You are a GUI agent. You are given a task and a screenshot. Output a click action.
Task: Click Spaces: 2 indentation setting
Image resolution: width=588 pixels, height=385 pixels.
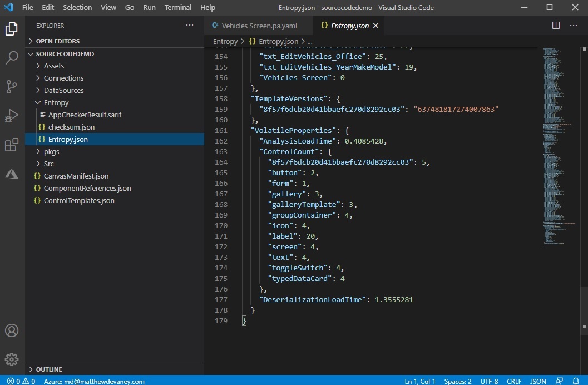[x=457, y=381]
